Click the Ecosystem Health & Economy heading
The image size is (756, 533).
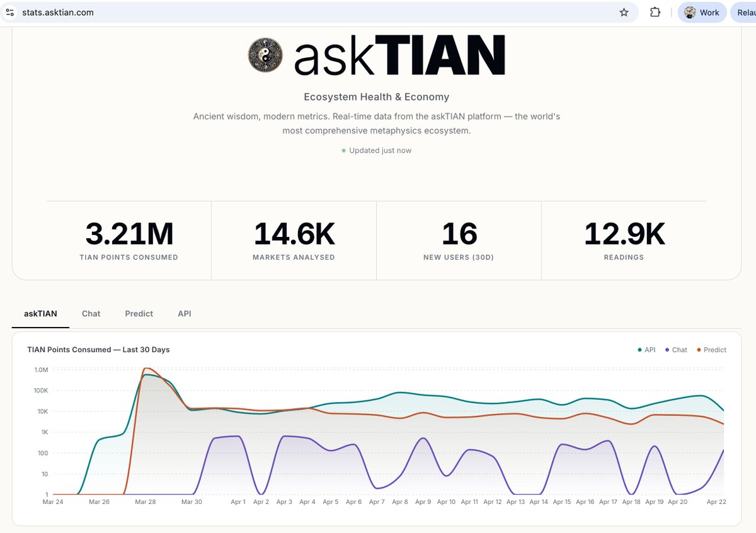[x=377, y=97]
